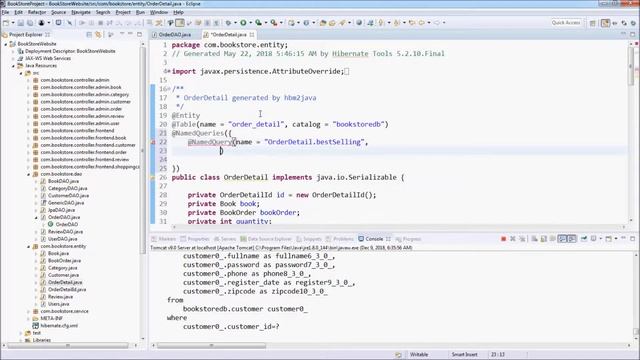Toggle Mark Occurrences in the toolbar
The image size is (640, 360).
pos(180,23)
